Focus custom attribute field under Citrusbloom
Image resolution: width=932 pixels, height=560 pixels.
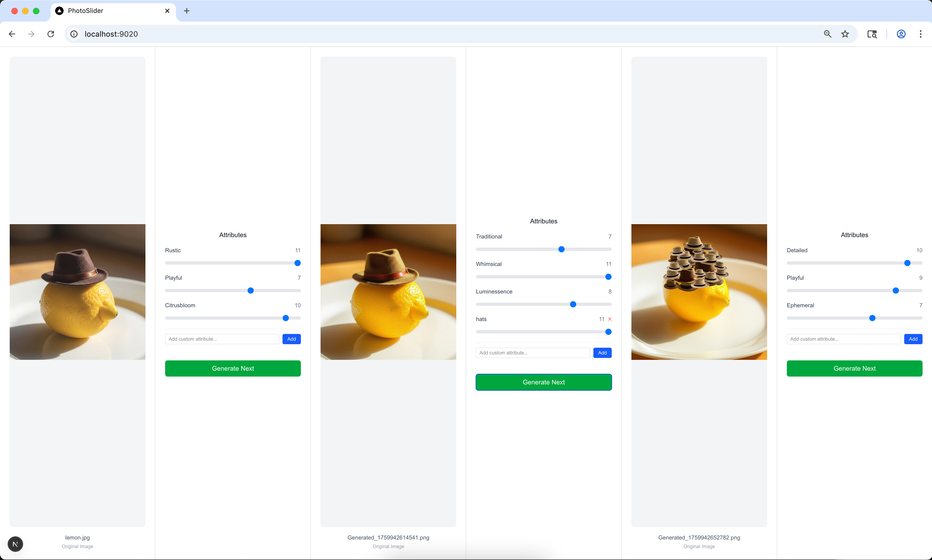click(x=222, y=339)
